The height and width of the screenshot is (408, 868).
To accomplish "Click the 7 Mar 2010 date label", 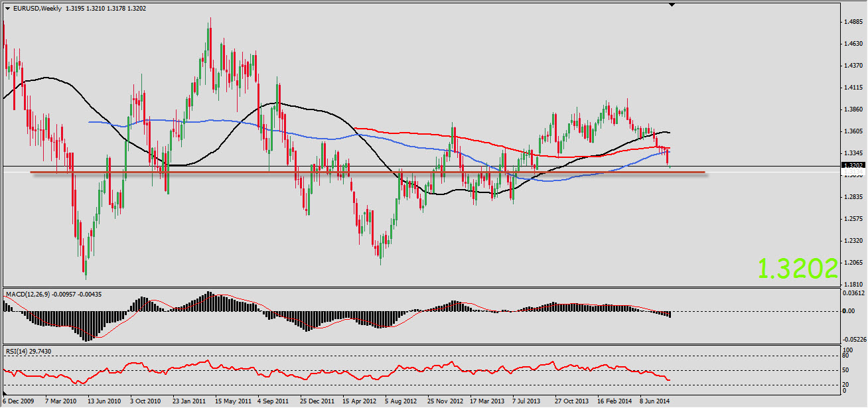I will click(x=61, y=401).
